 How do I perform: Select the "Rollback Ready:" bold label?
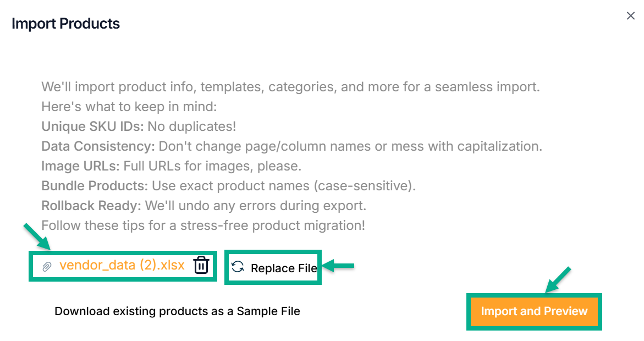[x=91, y=206]
